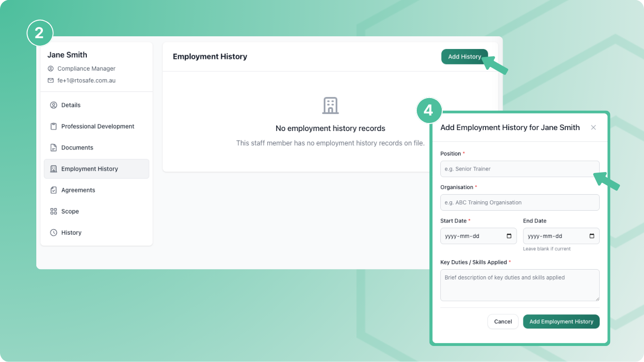Screen dimensions: 644x362
Task: Click the Employment History building icon in sidebar
Action: [53, 168]
